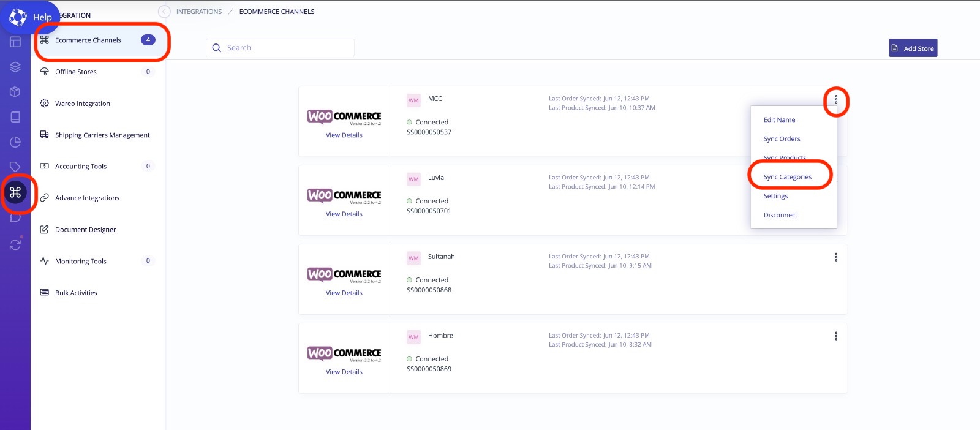Screen dimensions: 980x430
Task: Open three-dot menu for MCC store
Action: (835, 99)
